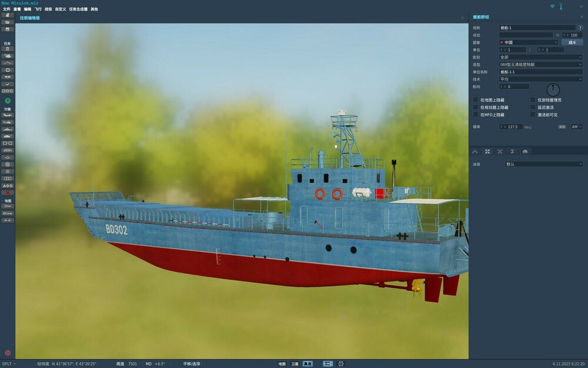
Task: Select the ship group tool
Action: tap(8, 129)
